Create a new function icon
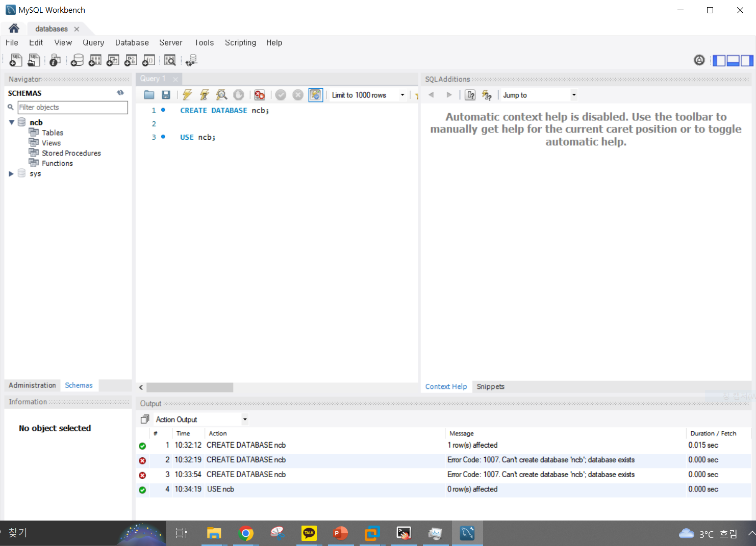This screenshot has height=546, width=756. point(148,61)
